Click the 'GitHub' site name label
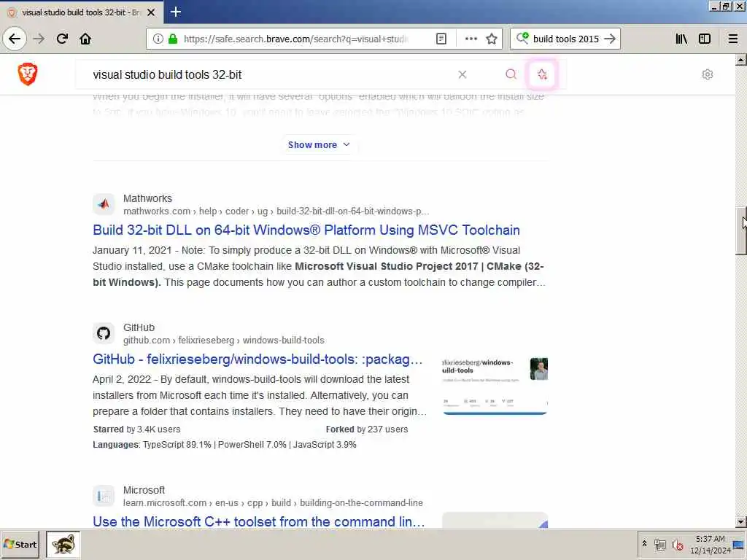The height and width of the screenshot is (560, 747). (139, 327)
